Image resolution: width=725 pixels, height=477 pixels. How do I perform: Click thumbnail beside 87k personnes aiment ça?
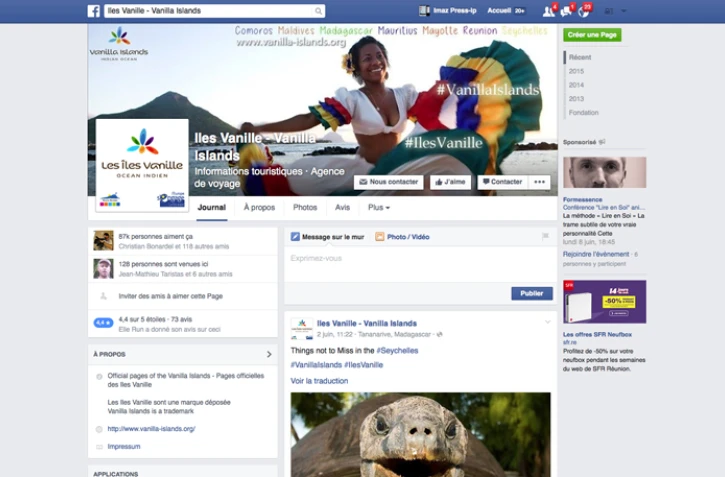click(103, 241)
